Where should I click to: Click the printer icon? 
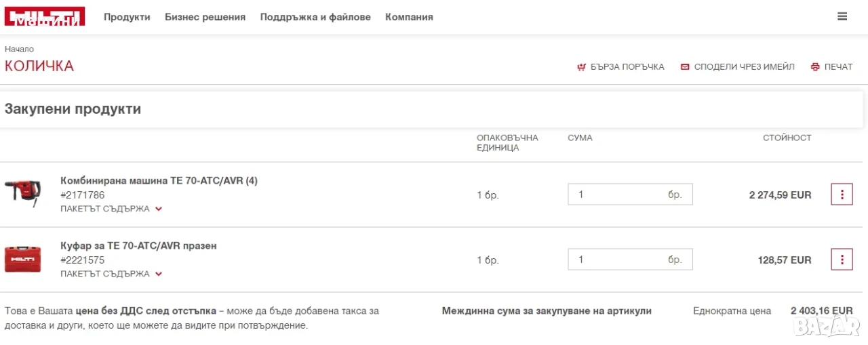click(815, 67)
